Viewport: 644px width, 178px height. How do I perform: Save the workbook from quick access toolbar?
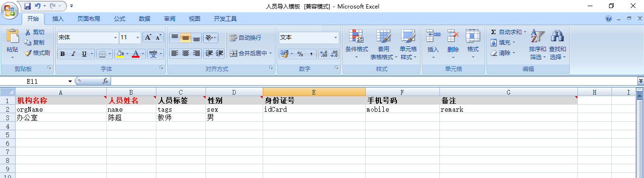click(x=27, y=6)
